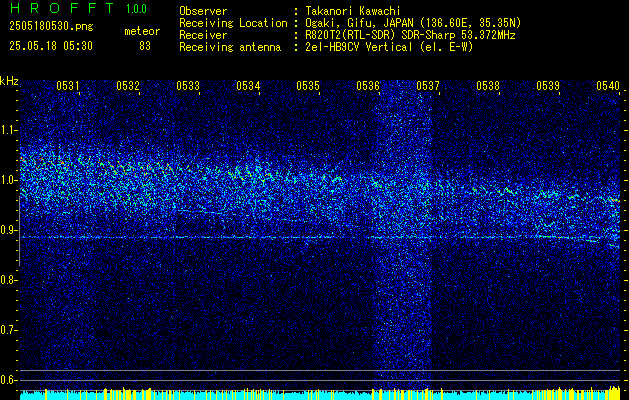The width and height of the screenshot is (629, 400).
Task: Click the 0.8 kHz frequency label
Action: (x=9, y=280)
